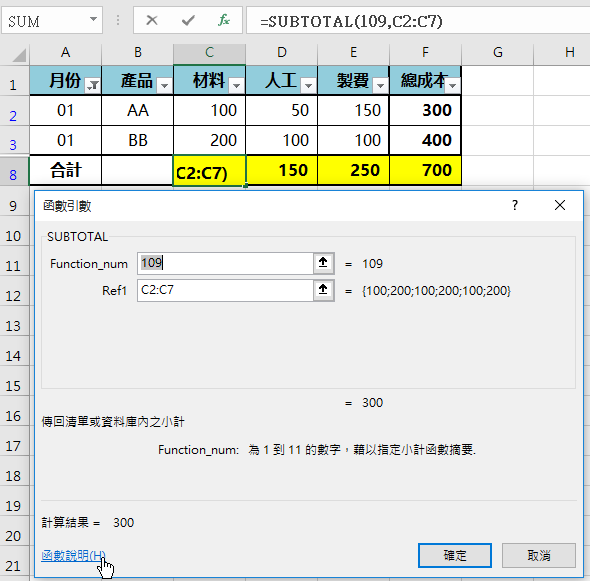
Task: Click the Function_num input field
Action: (225, 263)
